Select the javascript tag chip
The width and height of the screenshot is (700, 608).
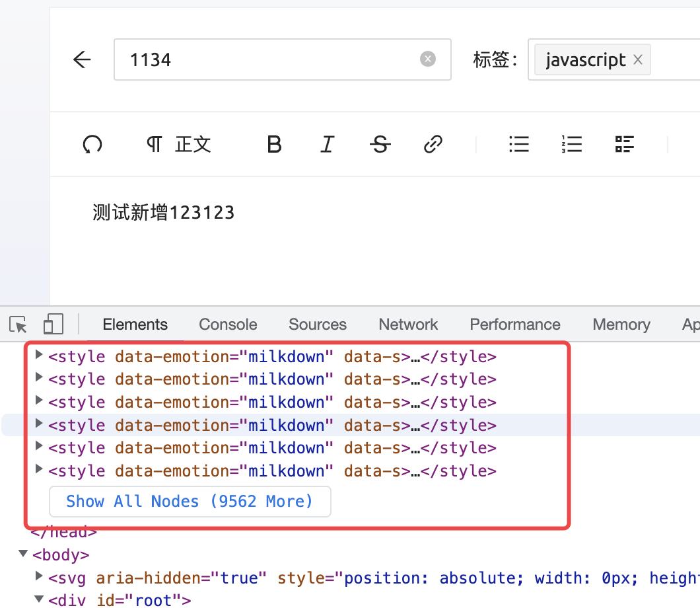[592, 59]
